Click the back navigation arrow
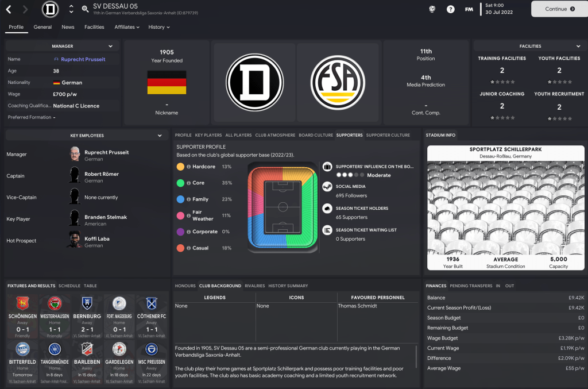Screen dimensions: 588x389 pyautogui.click(x=9, y=9)
